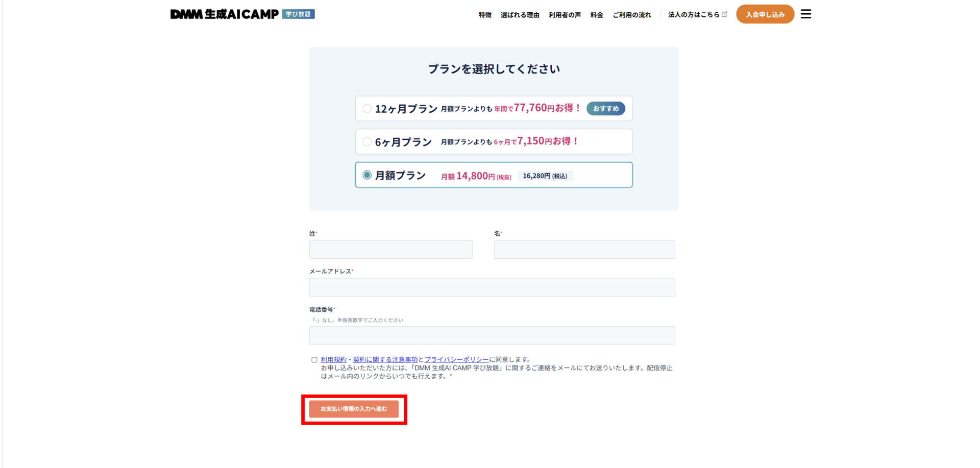Image resolution: width=980 pixels, height=468 pixels.
Task: Click the DMM 生成AI CAMP logo
Action: [x=225, y=14]
